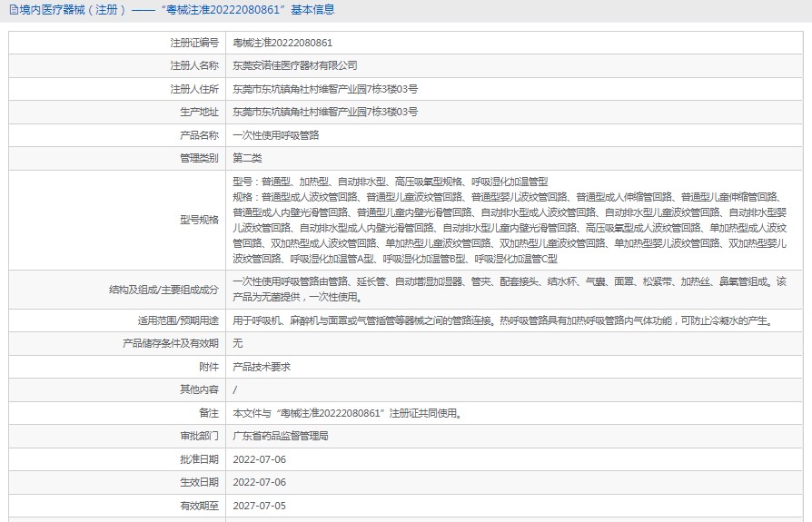Screen dimensions: 812x522
Task: Select the 用于呼吸机、麻醉机 intended use text
Action: (504, 320)
